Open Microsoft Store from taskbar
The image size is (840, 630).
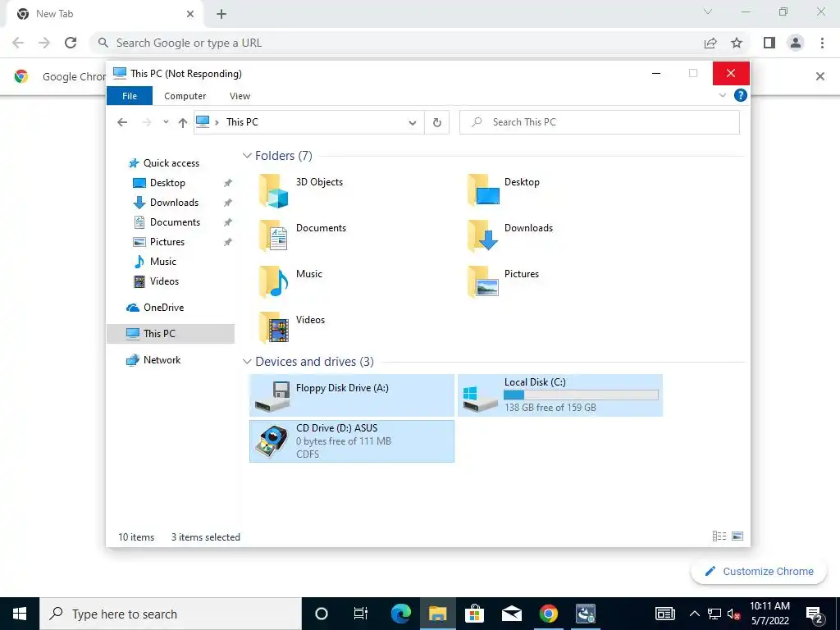pos(475,614)
